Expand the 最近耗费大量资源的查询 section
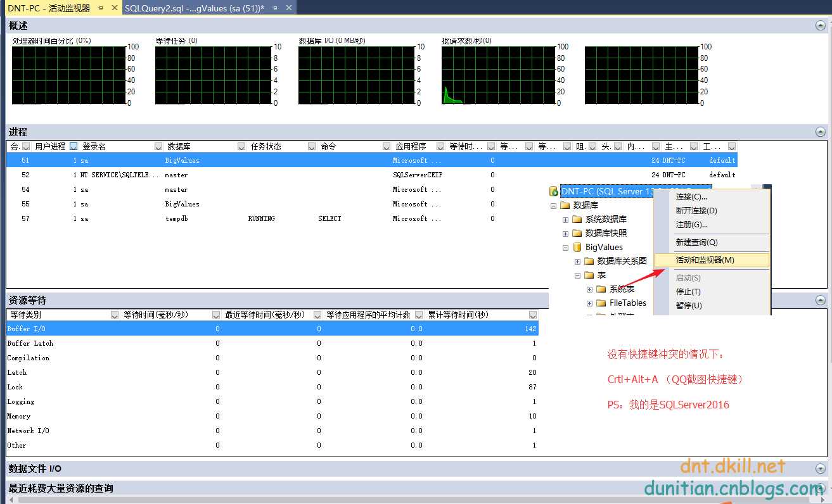 (821, 488)
